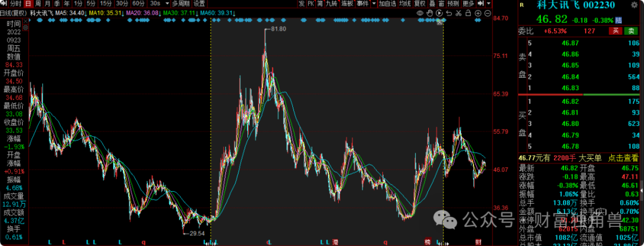Select sell level 5 price 46.87
Viewport: 644px width, 246px height.
(x=571, y=43)
